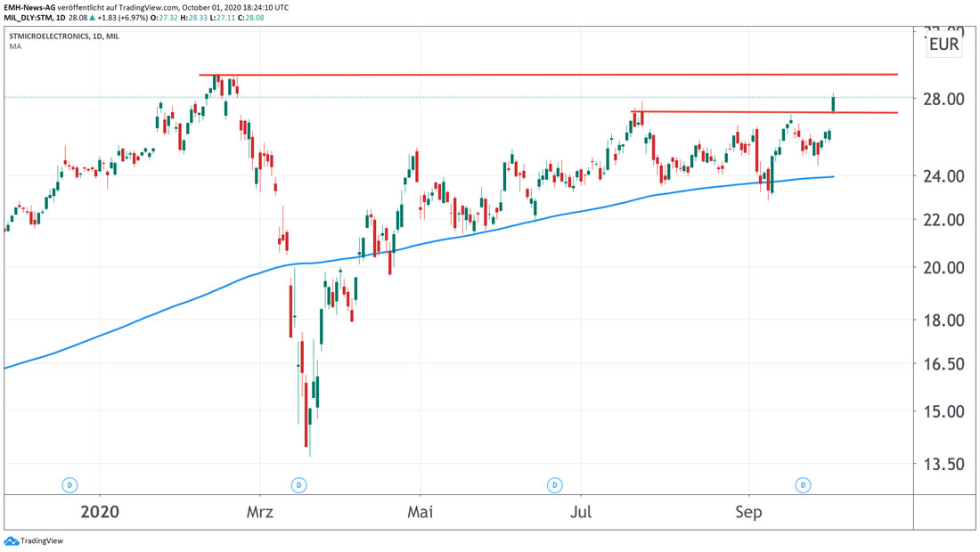This screenshot has height=552, width=980.
Task: Click the 2020 label on time axis
Action: coord(100,512)
